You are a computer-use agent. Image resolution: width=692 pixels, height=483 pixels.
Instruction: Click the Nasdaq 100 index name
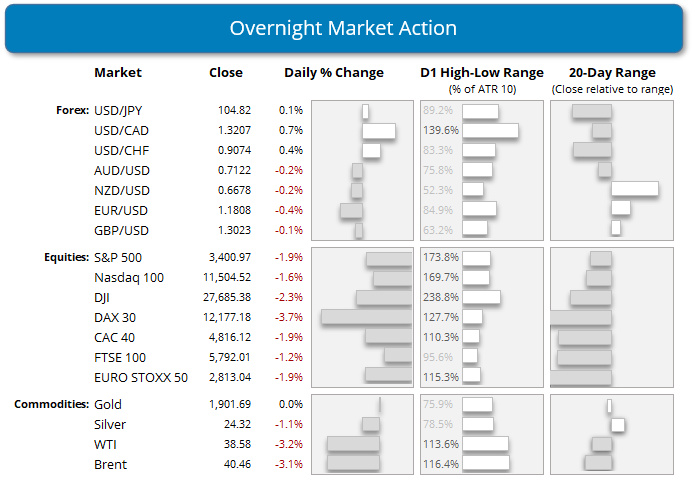[128, 277]
